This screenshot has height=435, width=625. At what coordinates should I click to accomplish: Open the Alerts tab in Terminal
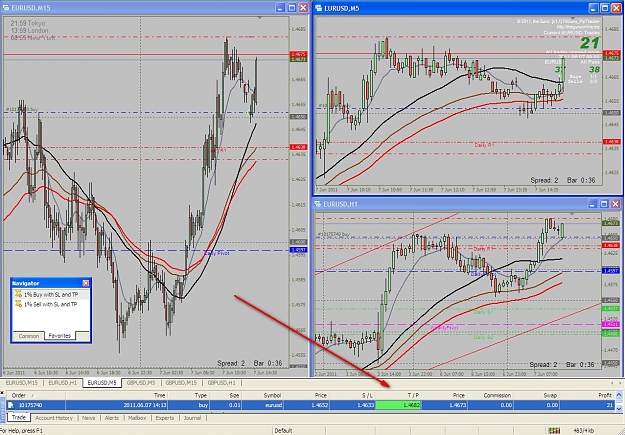[112, 418]
